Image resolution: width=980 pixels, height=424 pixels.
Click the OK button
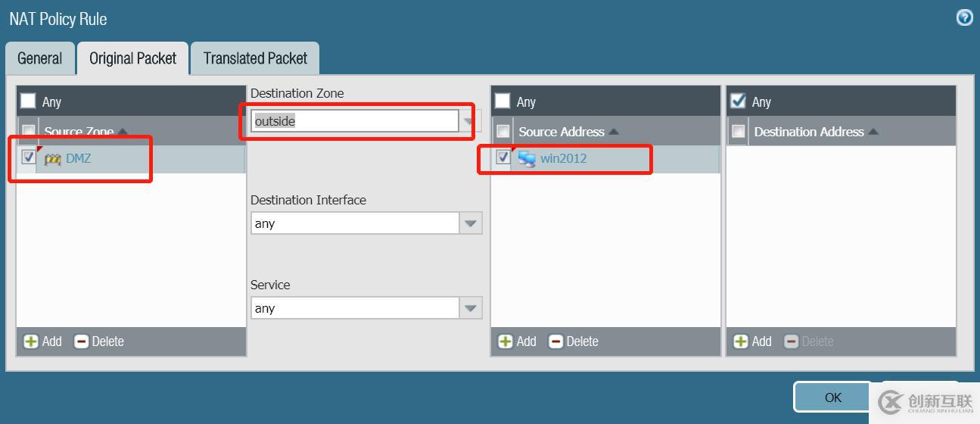(x=832, y=397)
